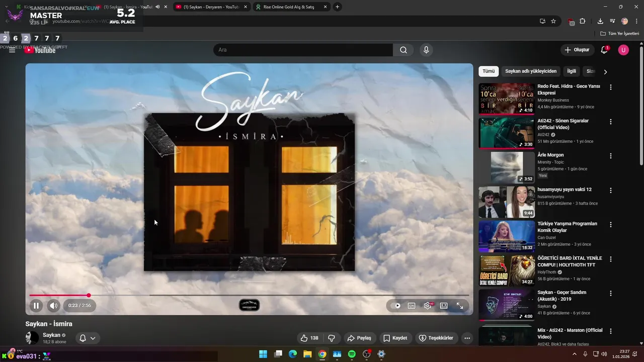Open the Chrome profile avatar
644x362 pixels.
[624, 21]
